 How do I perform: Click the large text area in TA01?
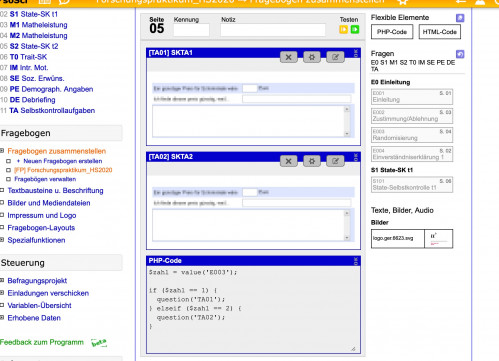click(251, 121)
